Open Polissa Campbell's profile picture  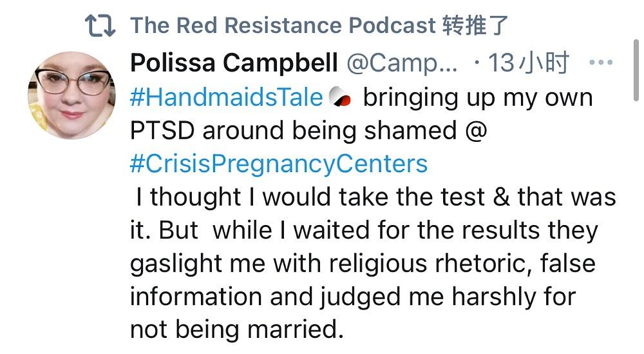pos(71,96)
